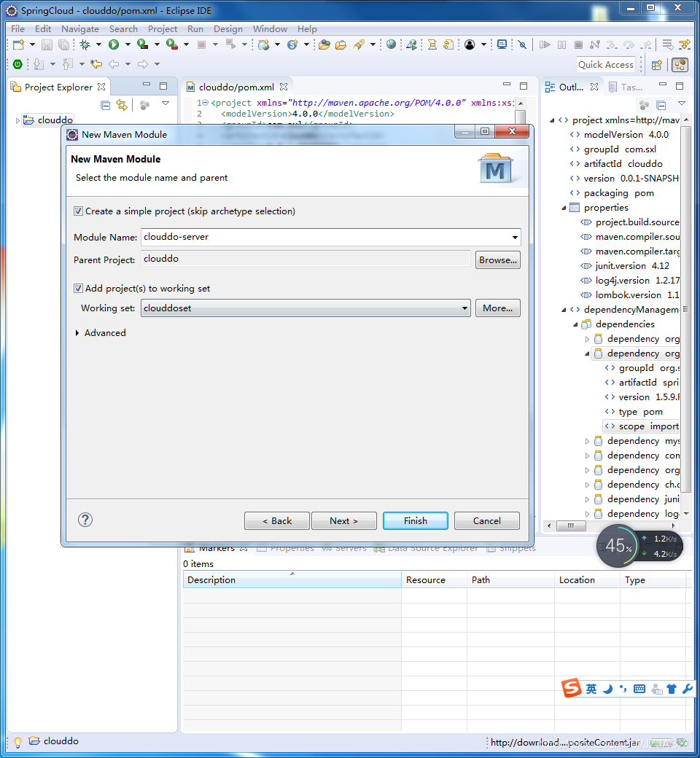
Task: Select scope import row in Outline
Action: coord(642,426)
